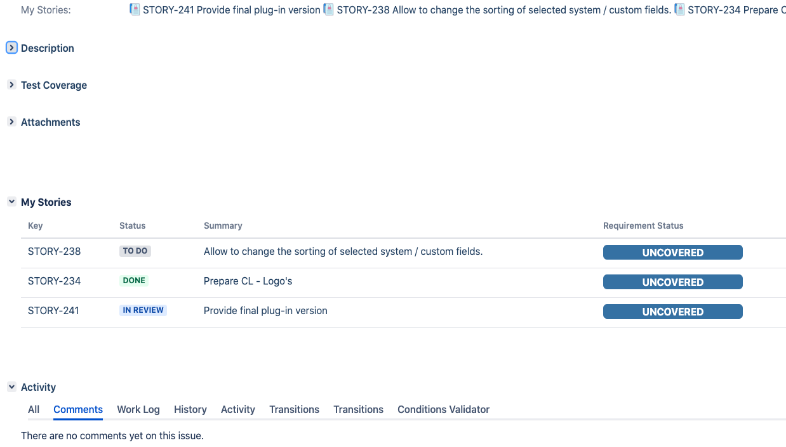Click the Requirement Status column header
This screenshot has height=447, width=786.
[x=643, y=226]
